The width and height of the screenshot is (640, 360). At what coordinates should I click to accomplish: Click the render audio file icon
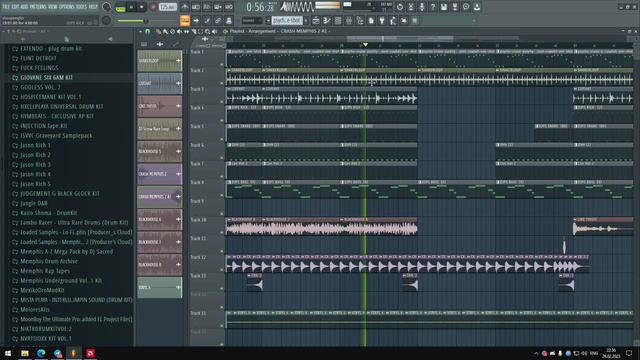click(455, 7)
